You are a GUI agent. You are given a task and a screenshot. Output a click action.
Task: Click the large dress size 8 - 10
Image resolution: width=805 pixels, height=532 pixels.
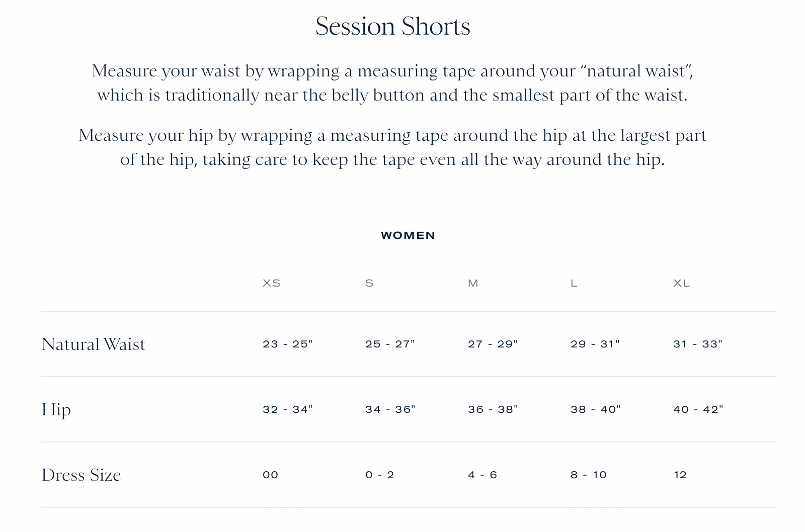[589, 475]
